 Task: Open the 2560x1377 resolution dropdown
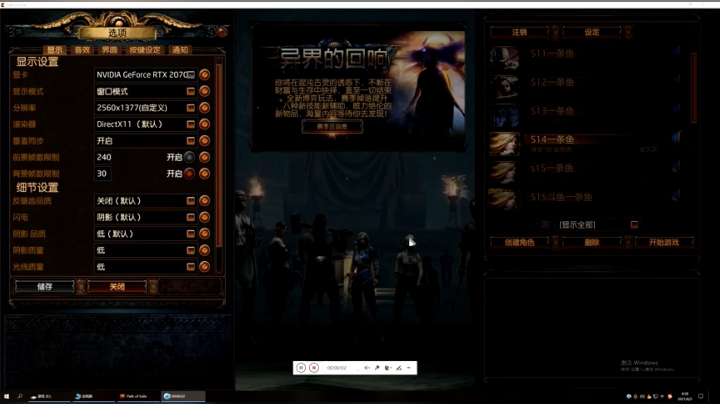pyautogui.click(x=146, y=107)
